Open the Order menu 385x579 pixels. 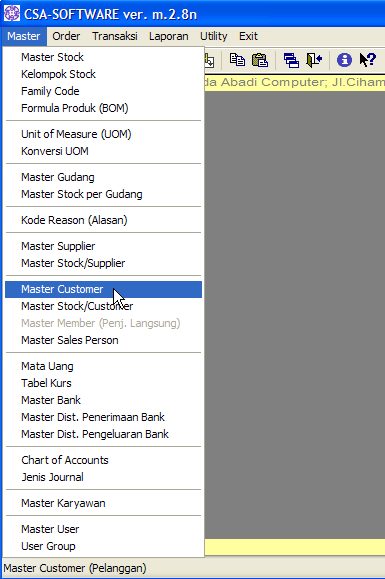click(x=66, y=36)
